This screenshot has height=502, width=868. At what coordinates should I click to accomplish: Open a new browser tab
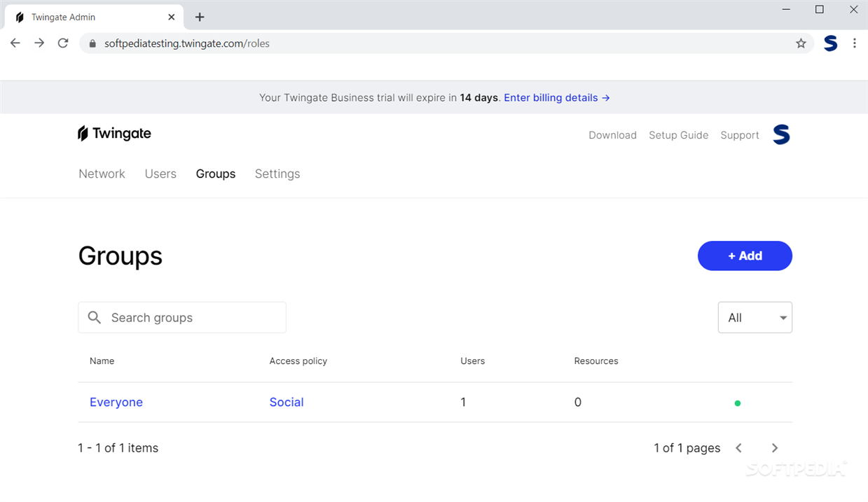click(x=200, y=17)
